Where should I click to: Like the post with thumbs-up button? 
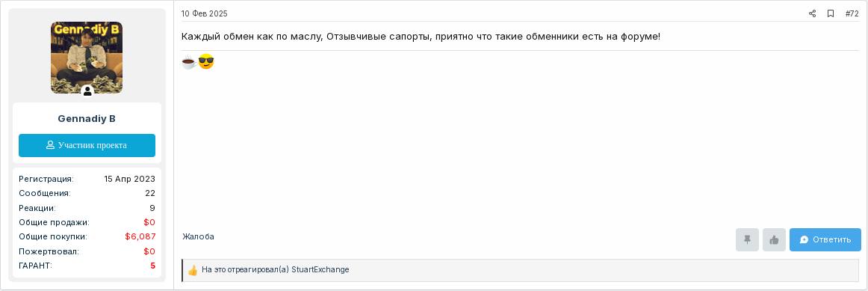click(774, 239)
